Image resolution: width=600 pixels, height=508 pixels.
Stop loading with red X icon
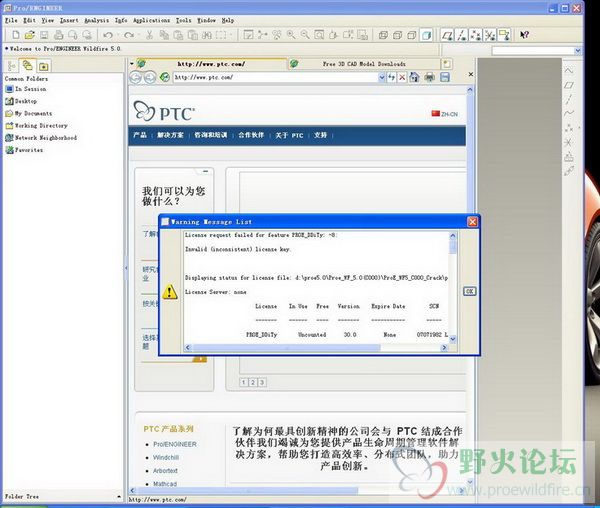[402, 77]
